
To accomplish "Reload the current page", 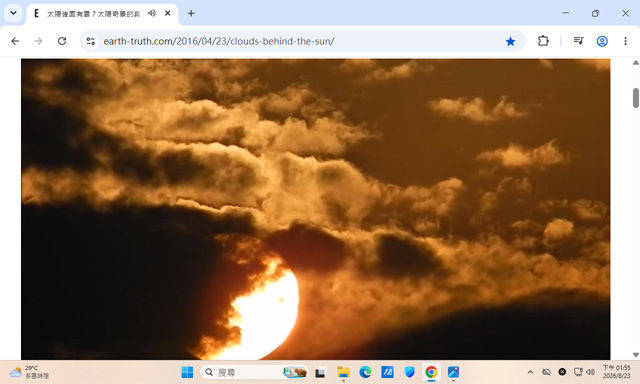I will click(62, 41).
